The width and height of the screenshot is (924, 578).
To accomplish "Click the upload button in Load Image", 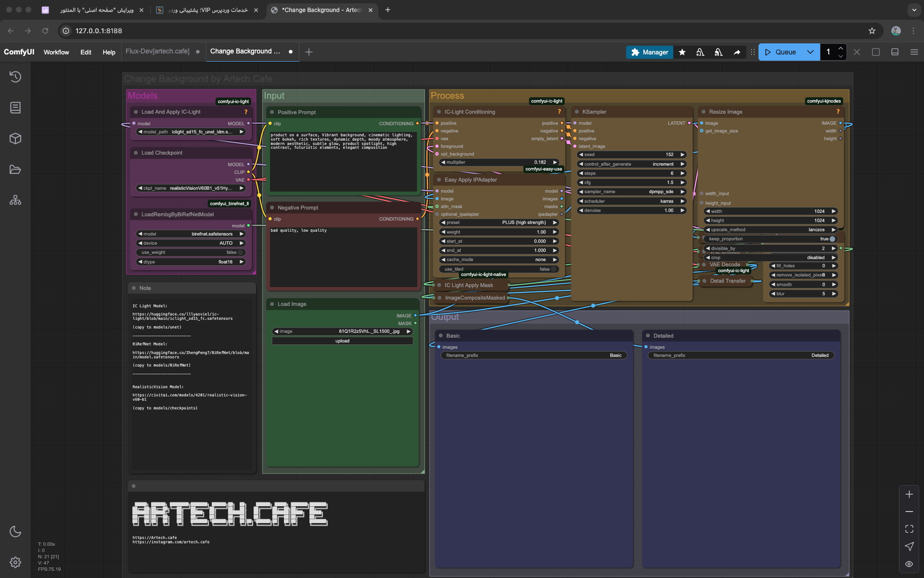I will pyautogui.click(x=342, y=341).
